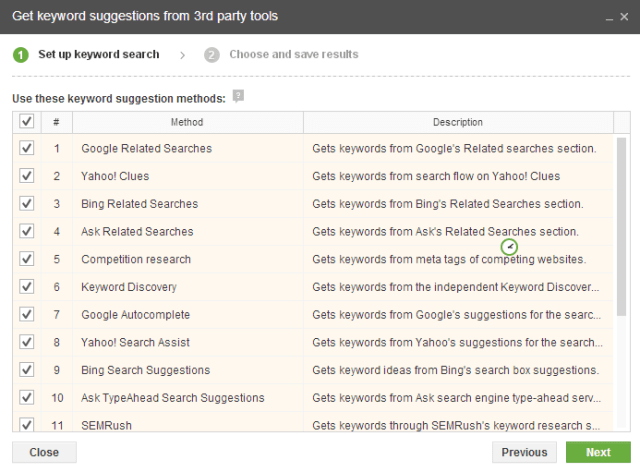Click the help icon beside keyword suggestion methods
640x472 pixels.
coord(238,96)
